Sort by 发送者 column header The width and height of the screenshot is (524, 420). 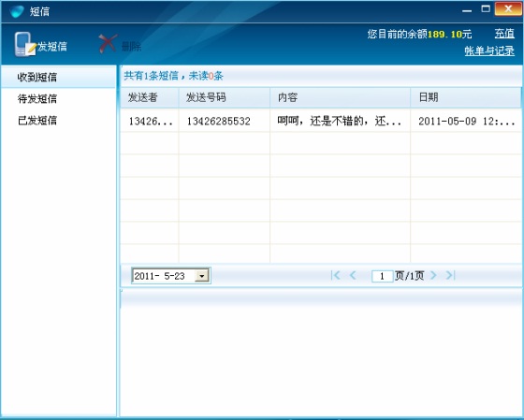click(x=150, y=97)
